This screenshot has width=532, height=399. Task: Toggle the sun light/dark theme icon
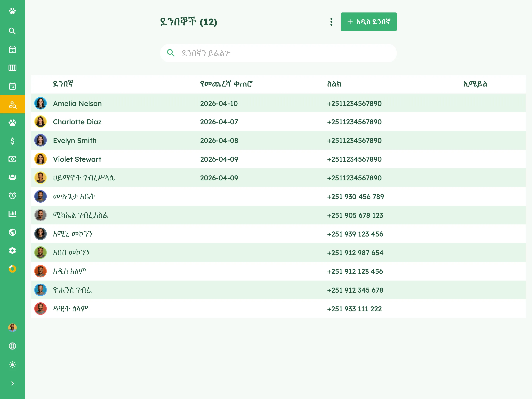12,365
